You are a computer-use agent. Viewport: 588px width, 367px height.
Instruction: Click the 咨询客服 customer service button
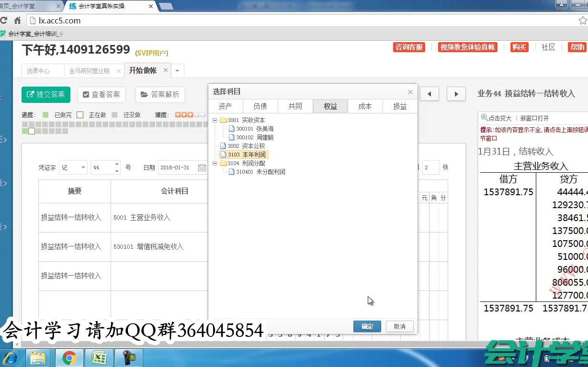[409, 47]
